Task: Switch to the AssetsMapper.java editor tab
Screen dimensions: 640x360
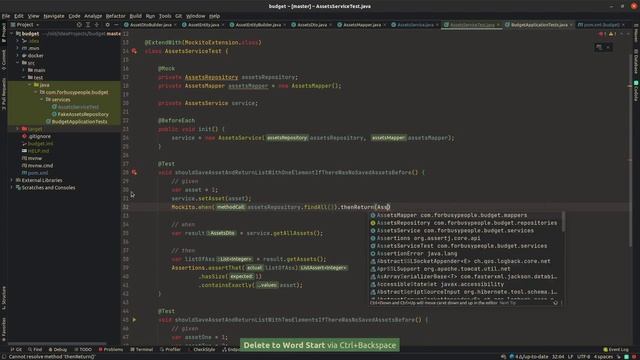Action: pos(362,25)
